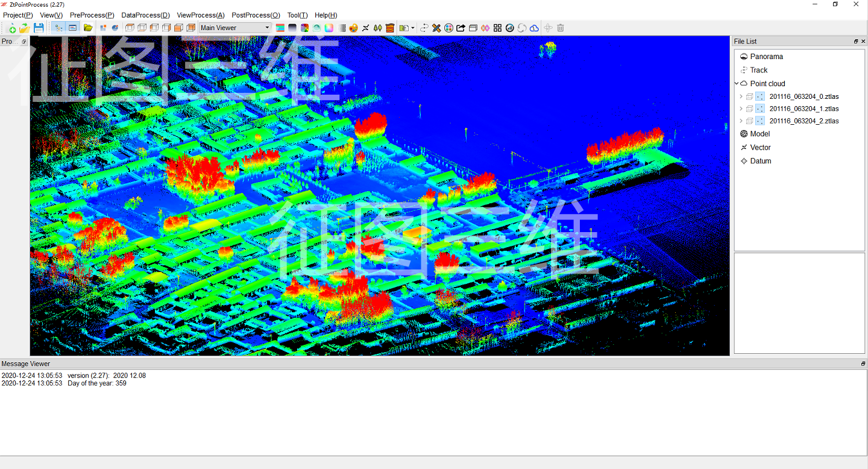Click the orange layered terrain icon
This screenshot has height=469, width=868.
pyautogui.click(x=390, y=28)
